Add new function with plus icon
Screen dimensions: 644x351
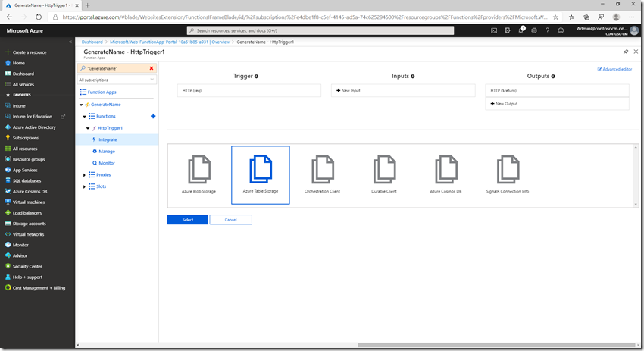coord(153,116)
